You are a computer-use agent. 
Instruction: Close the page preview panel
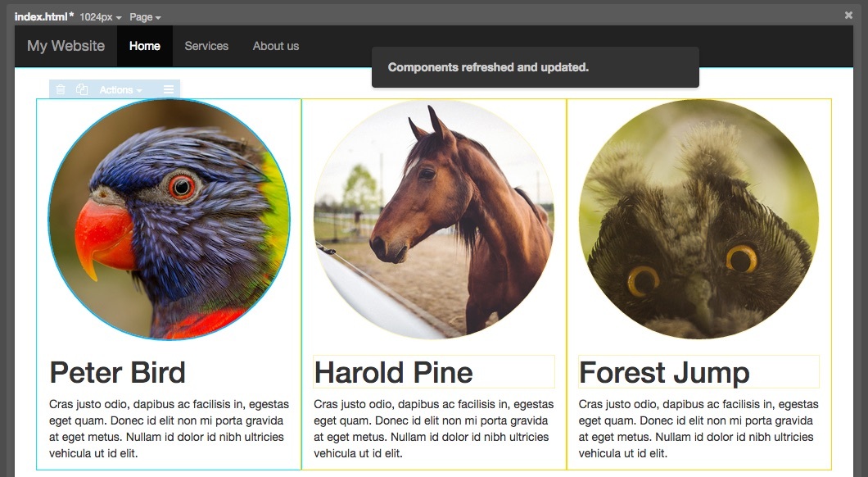(x=848, y=15)
